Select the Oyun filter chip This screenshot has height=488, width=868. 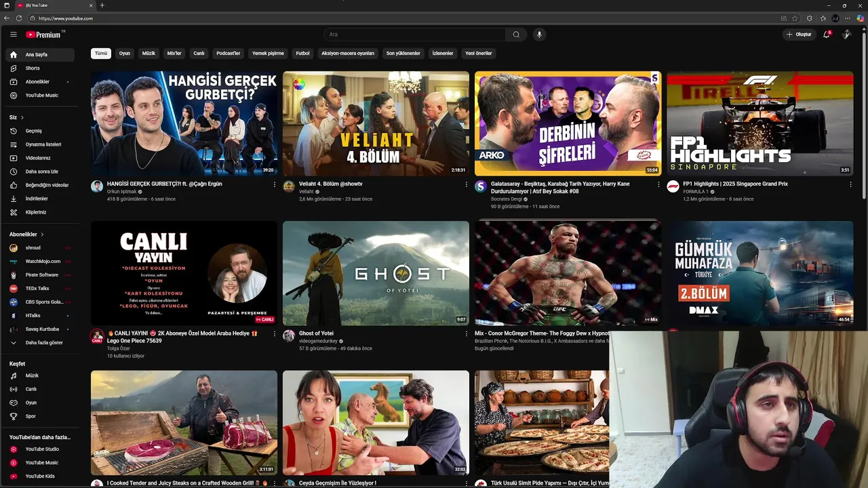coord(125,54)
